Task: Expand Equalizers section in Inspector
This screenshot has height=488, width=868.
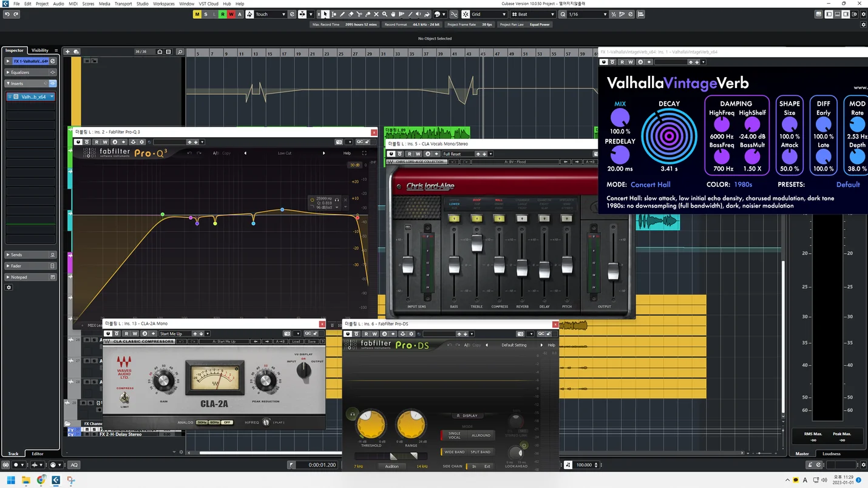Action: (x=31, y=72)
